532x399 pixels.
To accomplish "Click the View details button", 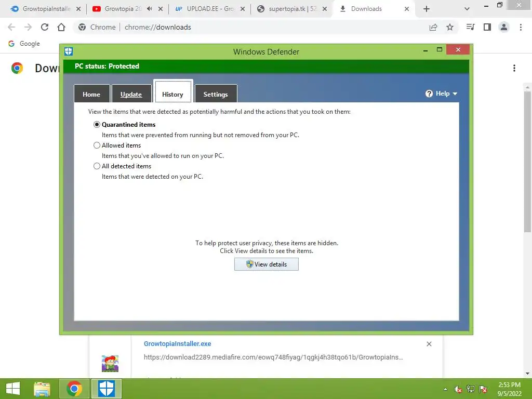I will tap(267, 264).
